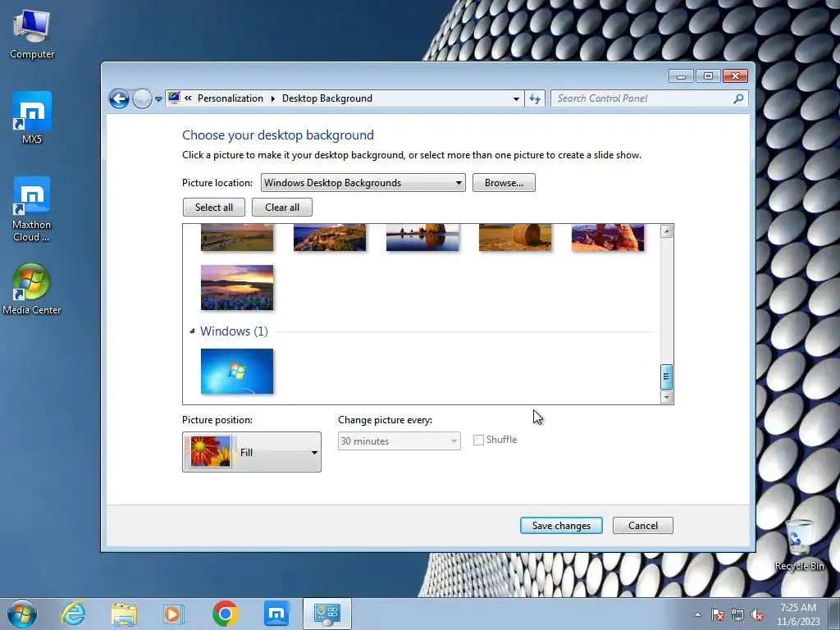Select the sea rock reflection wallpaper thumbnail
840x630 pixels.
422,237
